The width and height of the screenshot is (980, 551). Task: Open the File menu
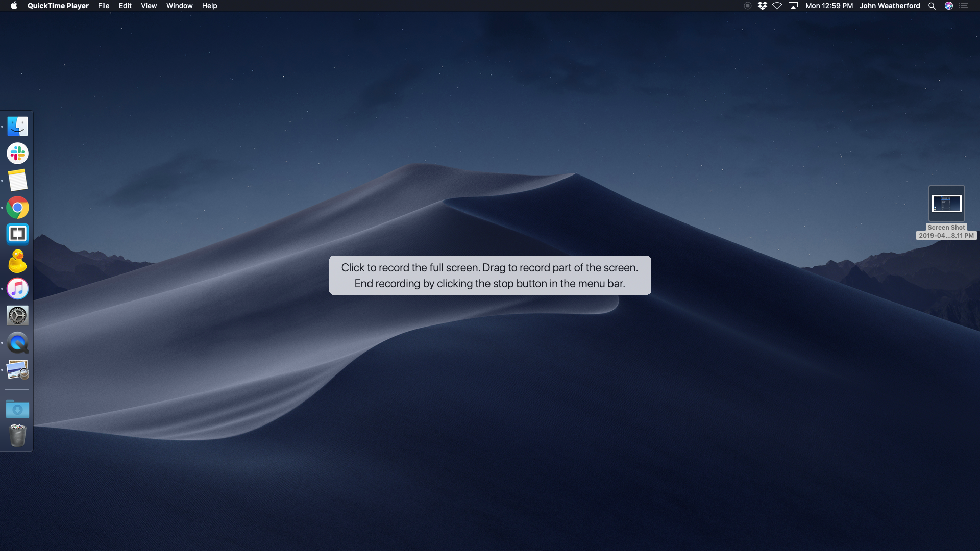(x=104, y=6)
